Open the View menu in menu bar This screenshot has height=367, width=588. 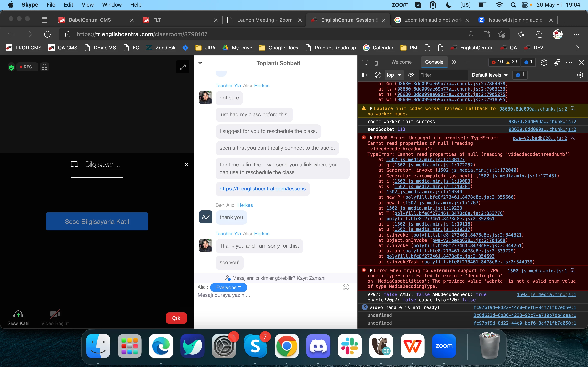click(87, 5)
